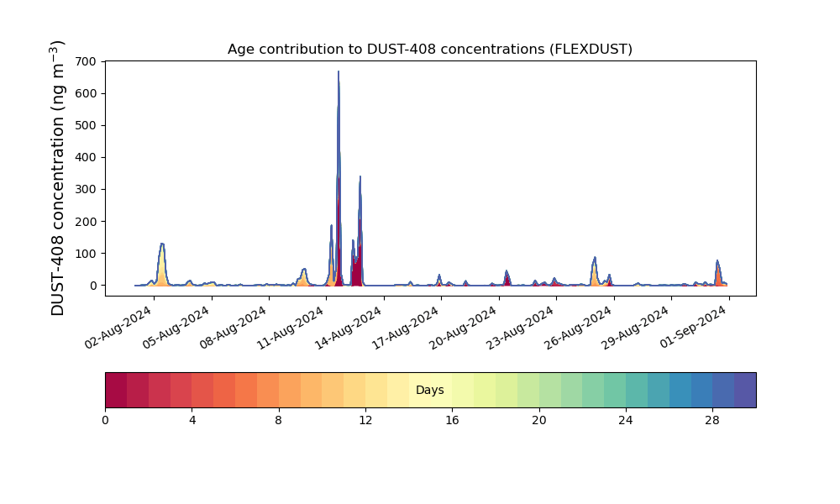Click the Days label on the colorbar
The image size is (840, 504).
pyautogui.click(x=429, y=391)
